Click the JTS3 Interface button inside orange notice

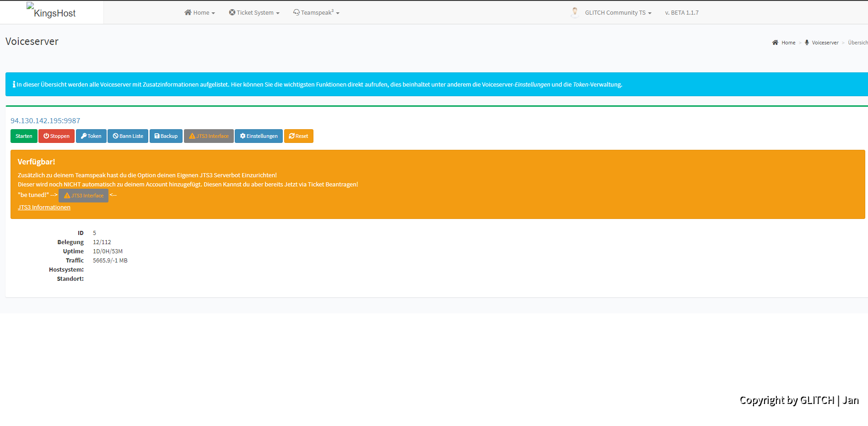click(x=83, y=196)
